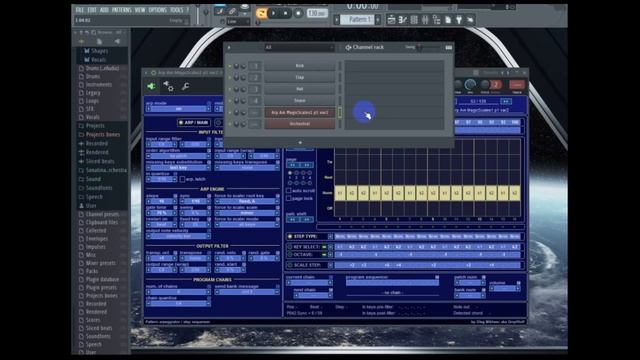Start playback with the Play button
Screen dimensions: 640x360
273,13
